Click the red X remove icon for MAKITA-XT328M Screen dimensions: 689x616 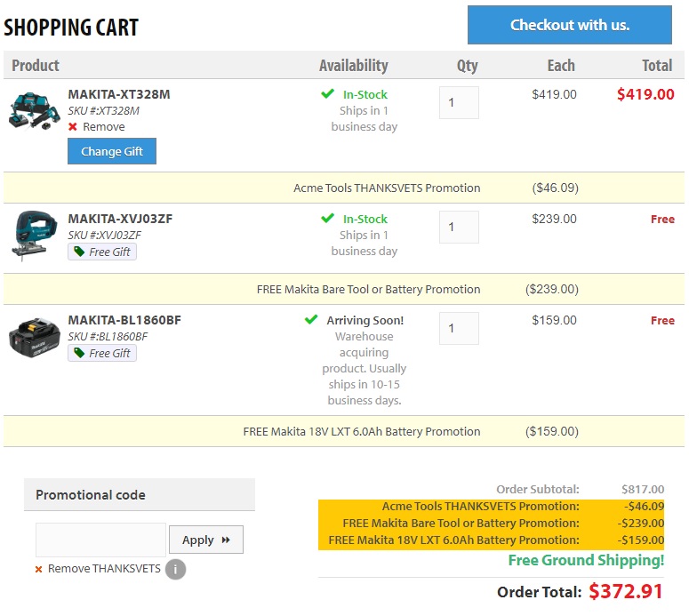(73, 127)
